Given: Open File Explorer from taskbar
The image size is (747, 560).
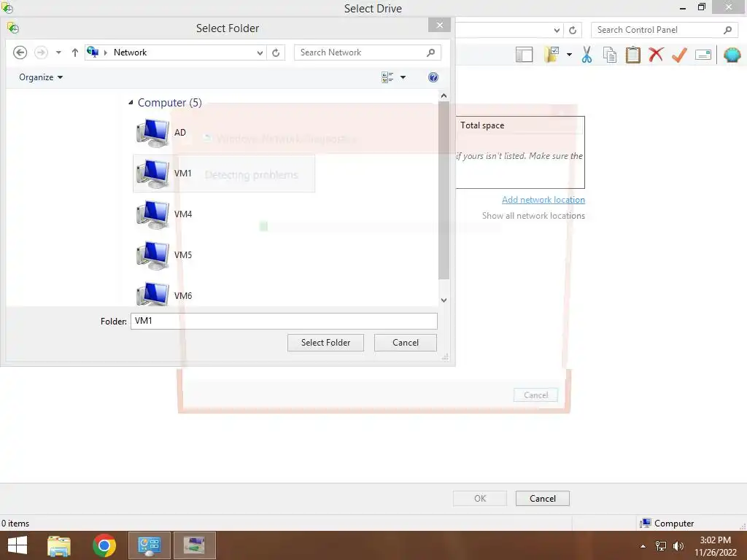Looking at the screenshot, I should pyautogui.click(x=59, y=545).
